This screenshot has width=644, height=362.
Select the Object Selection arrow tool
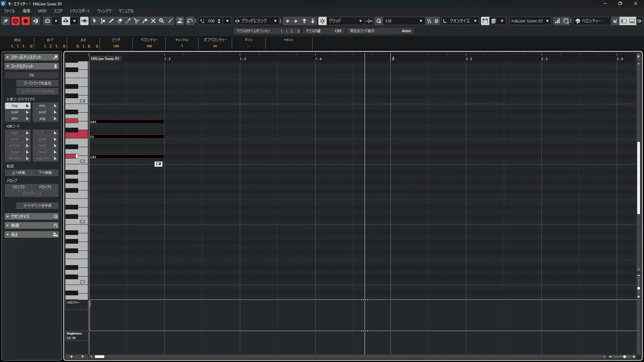pos(94,21)
